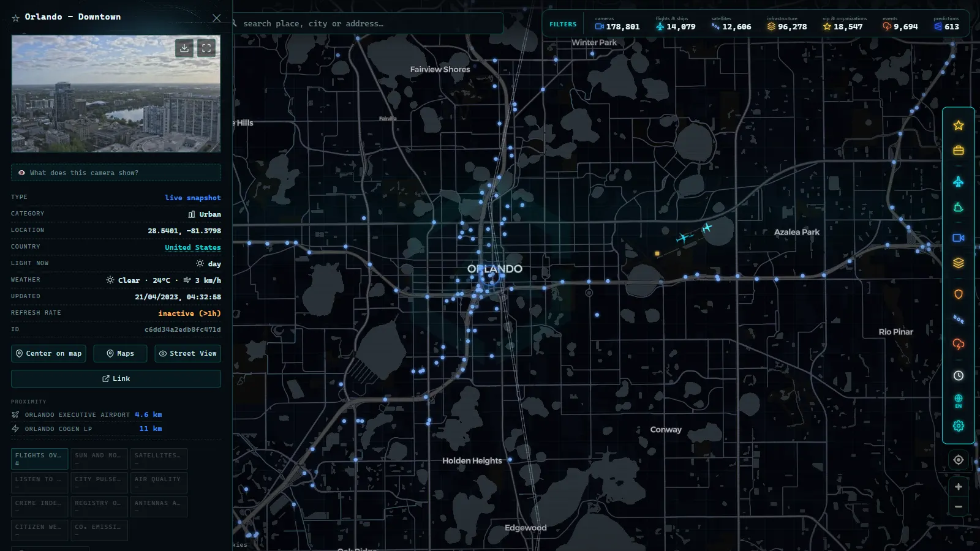
Task: Star the Orlando - Downtown camera
Action: [x=16, y=18]
